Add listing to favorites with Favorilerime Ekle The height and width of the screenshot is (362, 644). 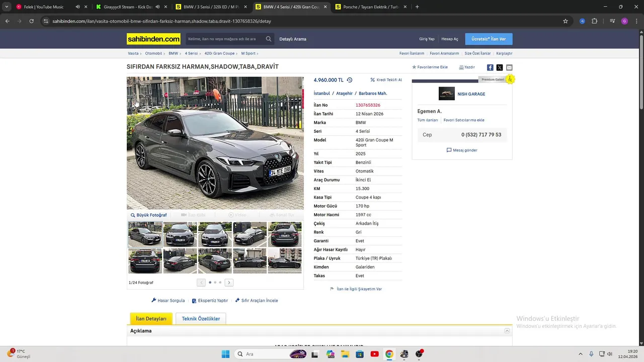pos(430,67)
